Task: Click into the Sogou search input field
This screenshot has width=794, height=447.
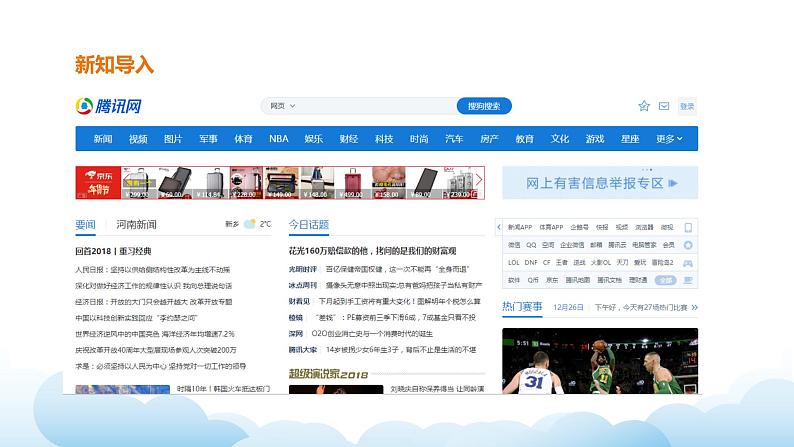Action: (376, 106)
